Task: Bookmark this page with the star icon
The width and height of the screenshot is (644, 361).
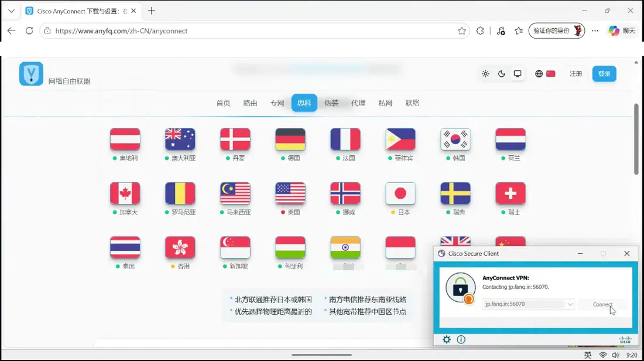Action: click(x=462, y=31)
